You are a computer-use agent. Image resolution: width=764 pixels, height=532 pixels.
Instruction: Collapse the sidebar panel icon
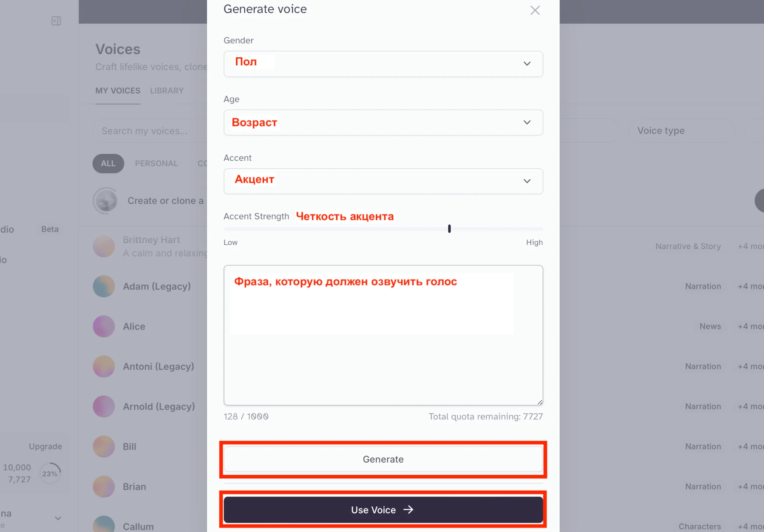point(56,21)
